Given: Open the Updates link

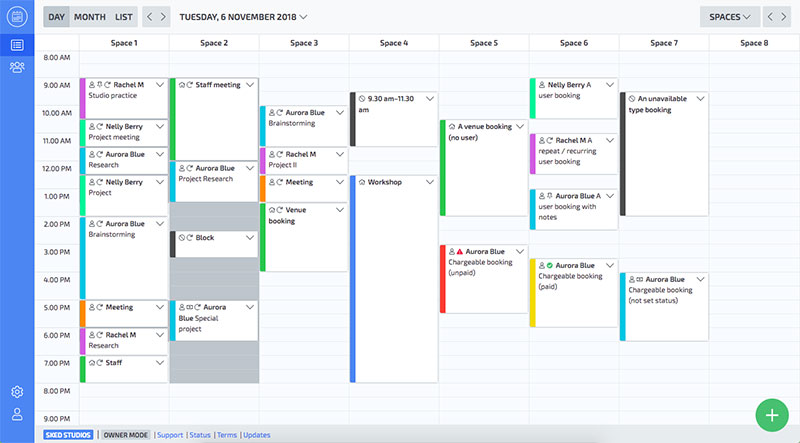Looking at the screenshot, I should (257, 435).
